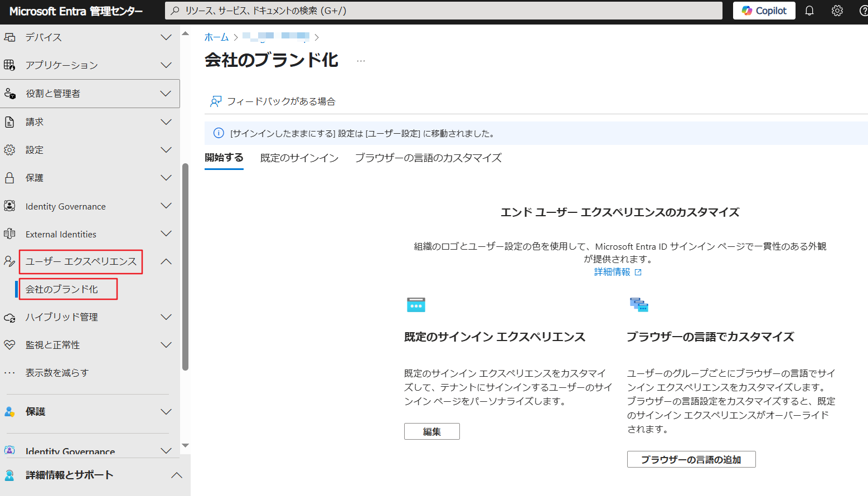
Task: Click the default sign-in experience card icon
Action: (x=416, y=305)
